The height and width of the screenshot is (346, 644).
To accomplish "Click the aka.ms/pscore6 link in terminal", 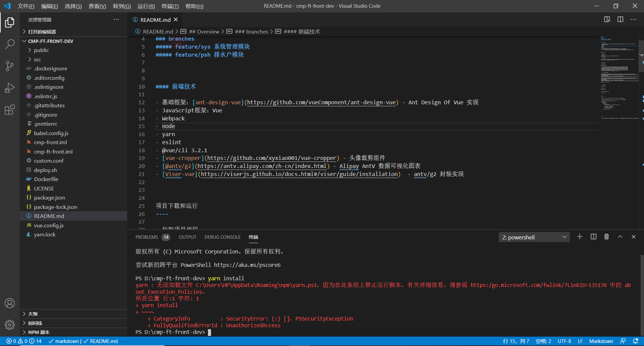I will point(247,265).
